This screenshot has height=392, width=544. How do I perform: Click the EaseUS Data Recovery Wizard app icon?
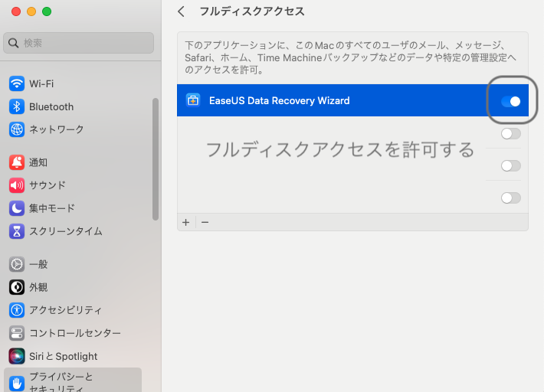193,100
